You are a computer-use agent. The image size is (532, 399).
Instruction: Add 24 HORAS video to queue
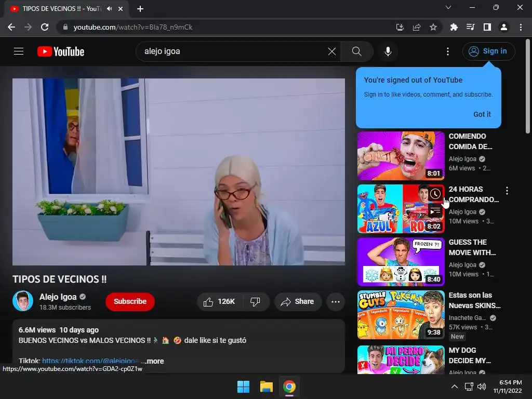click(435, 211)
